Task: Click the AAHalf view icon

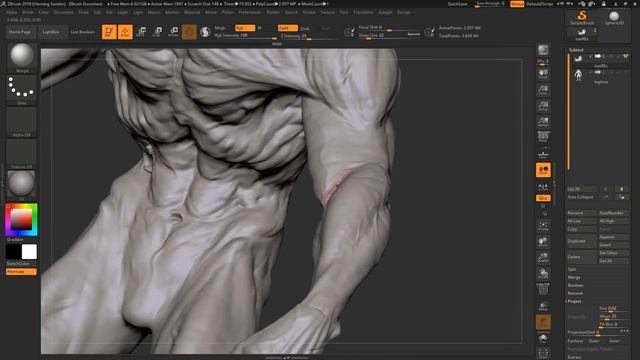Action: tap(543, 122)
